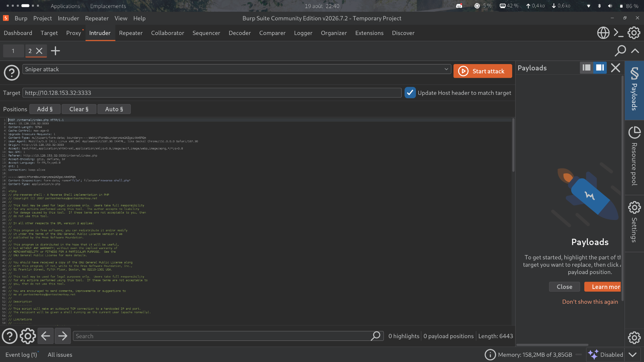Switch to the Discover tab
Viewport: 644px width, 362px height.
[403, 33]
